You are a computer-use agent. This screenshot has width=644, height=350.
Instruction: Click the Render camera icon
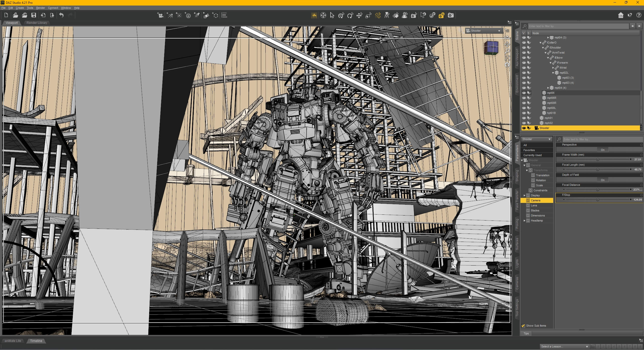coord(451,15)
